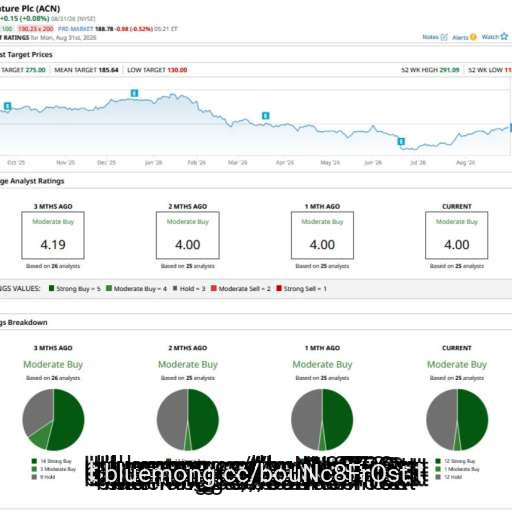This screenshot has width=512, height=512.
Task: Click the 1 MTH AGO pie chart
Action: pos(322,420)
